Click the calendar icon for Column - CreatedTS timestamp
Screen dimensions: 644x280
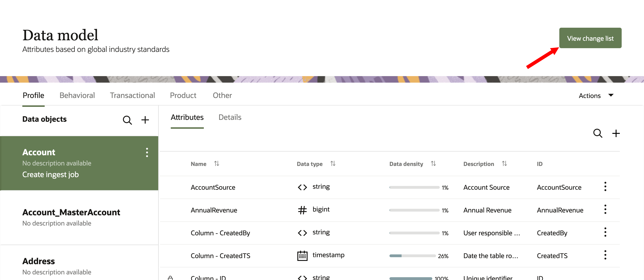point(302,256)
